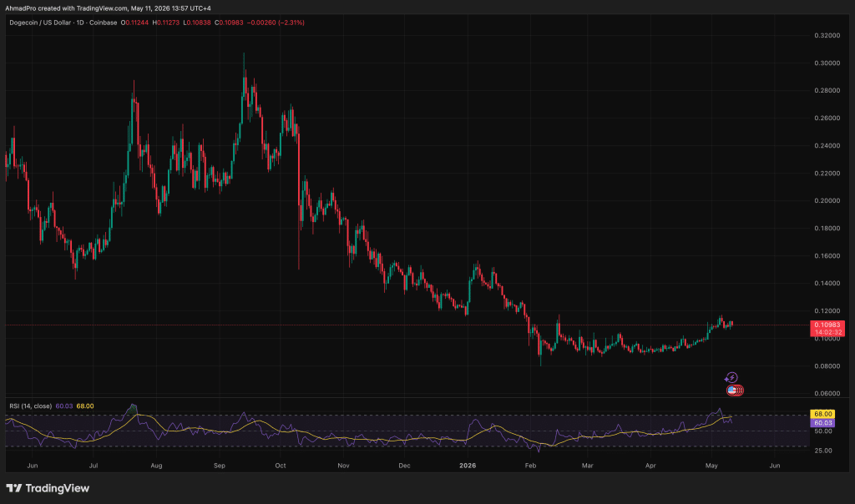Click the 0.24000 price scale label
Viewport: 855px width, 504px height.
[x=827, y=146]
